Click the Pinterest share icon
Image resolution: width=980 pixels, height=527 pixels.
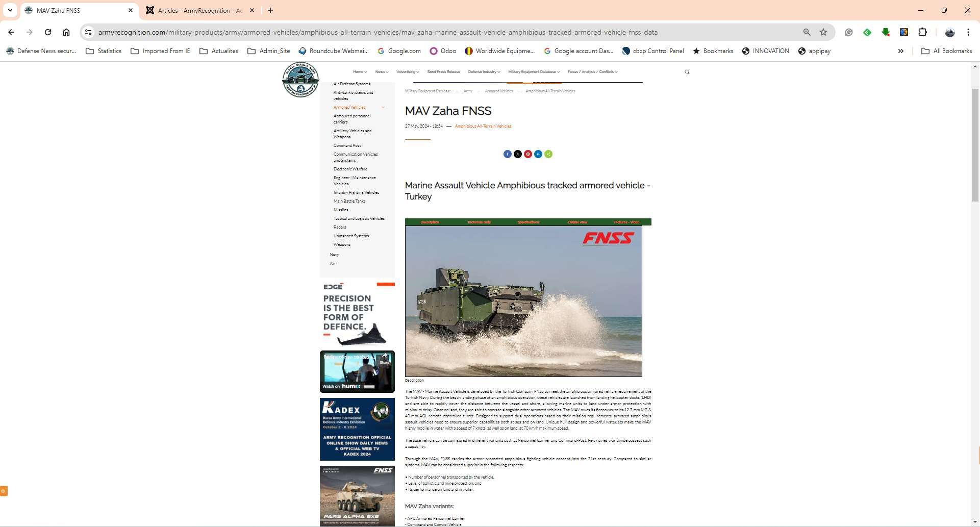pyautogui.click(x=528, y=154)
